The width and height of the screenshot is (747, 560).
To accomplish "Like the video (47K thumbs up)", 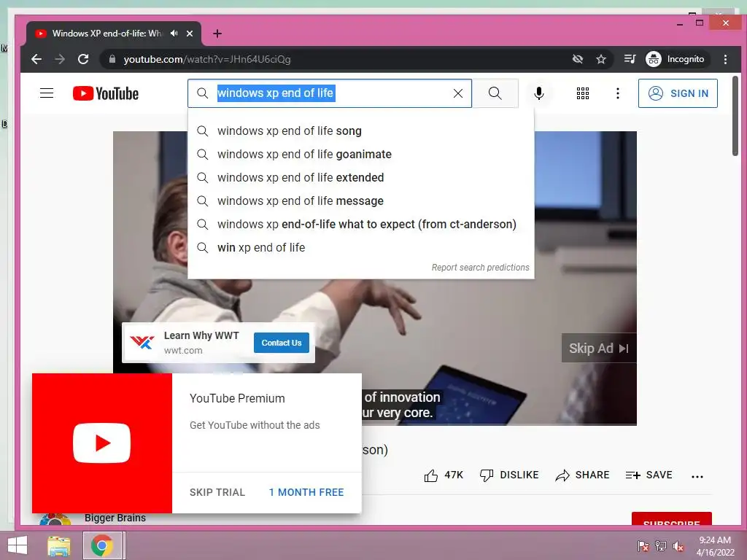I will [444, 475].
